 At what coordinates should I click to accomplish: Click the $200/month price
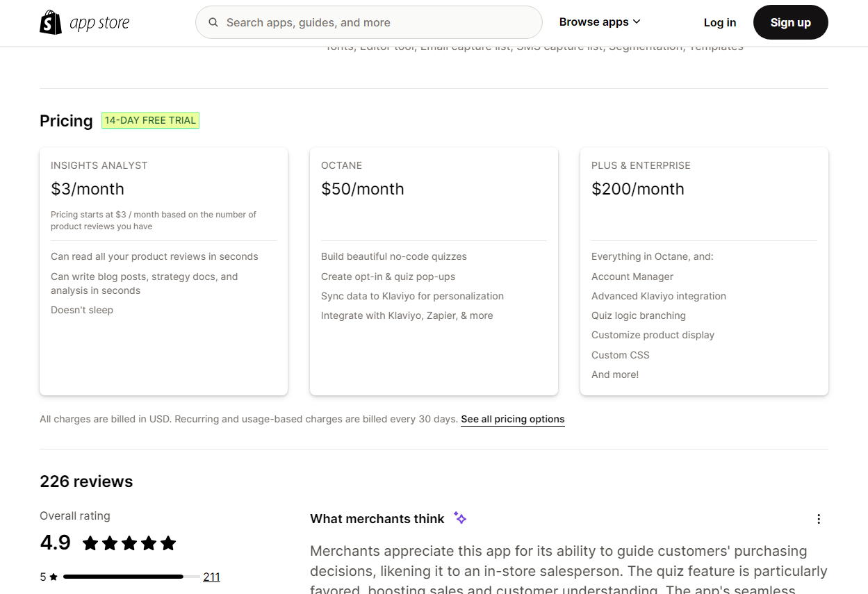point(637,189)
